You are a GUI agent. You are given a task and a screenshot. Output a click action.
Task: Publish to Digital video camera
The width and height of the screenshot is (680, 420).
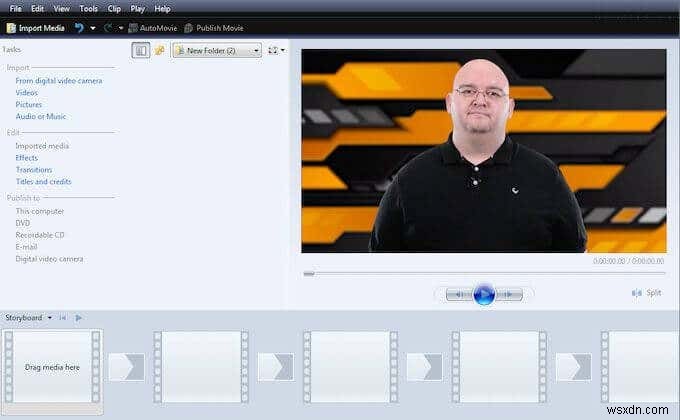tap(49, 259)
